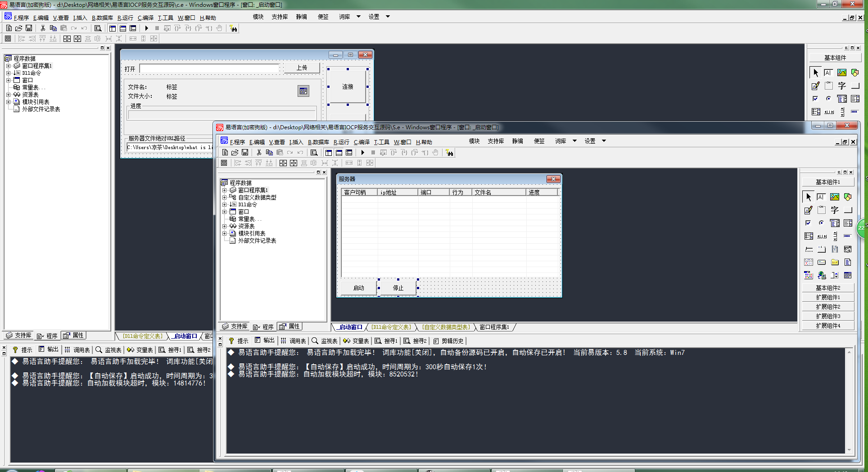This screenshot has width=868, height=472.
Task: Click Save icon in front window toolbar
Action: click(245, 153)
